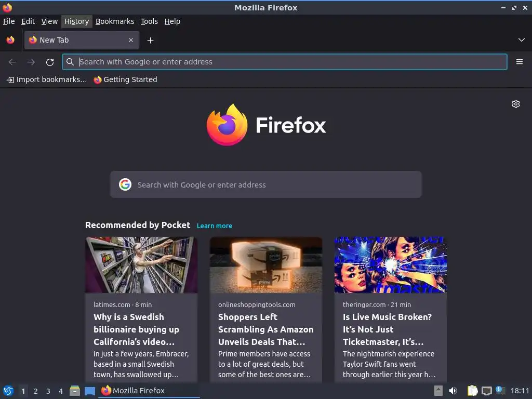
Task: Switch to workspace 4
Action: (x=61, y=391)
